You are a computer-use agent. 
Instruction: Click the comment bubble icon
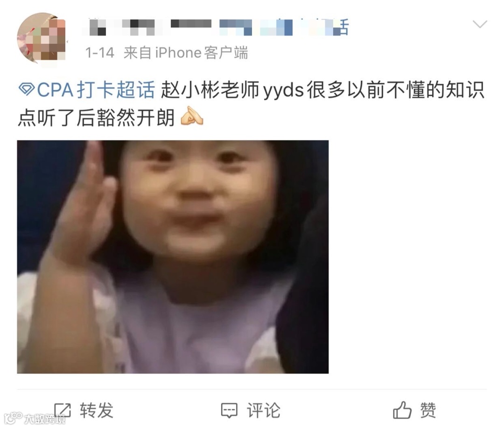(229, 410)
